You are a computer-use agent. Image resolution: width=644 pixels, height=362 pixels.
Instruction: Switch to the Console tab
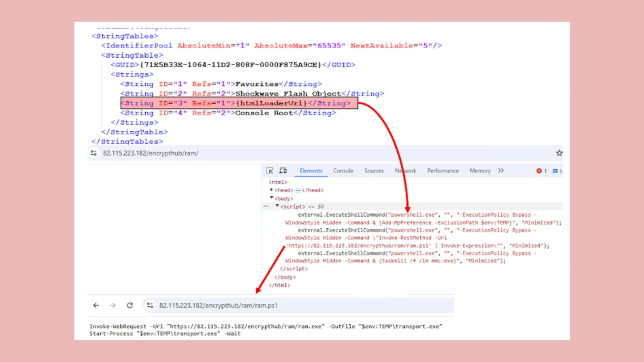pyautogui.click(x=343, y=171)
